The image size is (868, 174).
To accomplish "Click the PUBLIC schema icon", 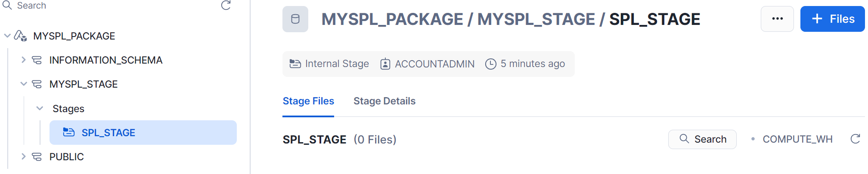I will pos(37,157).
